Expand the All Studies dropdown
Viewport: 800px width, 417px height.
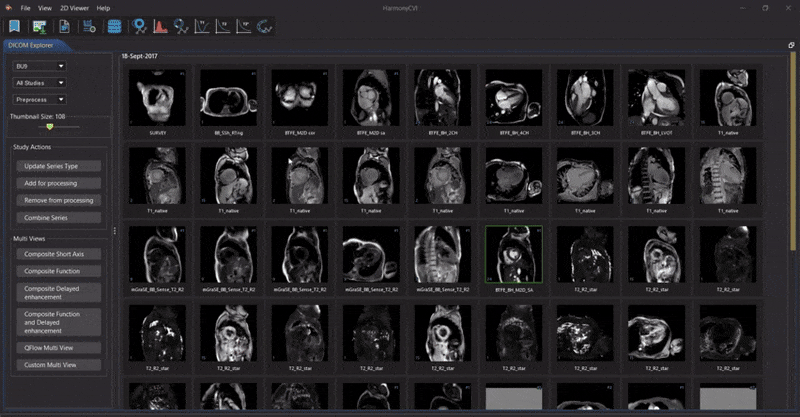coord(39,83)
